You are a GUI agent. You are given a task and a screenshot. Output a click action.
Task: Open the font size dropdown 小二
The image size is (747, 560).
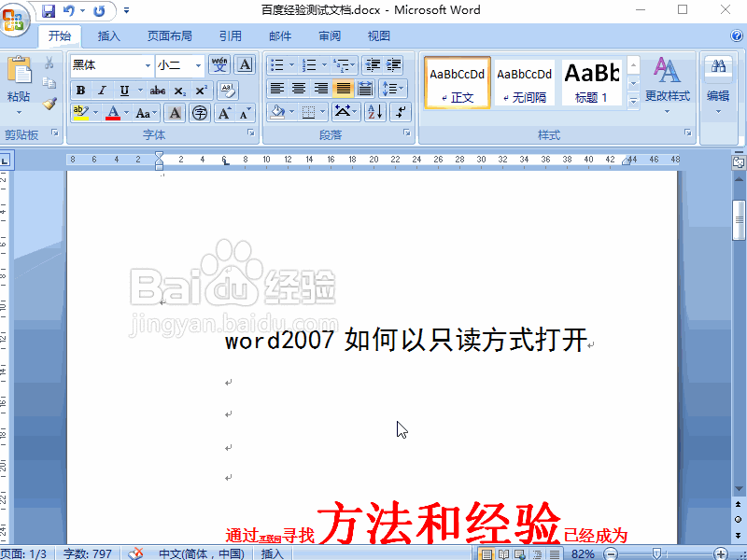[198, 65]
